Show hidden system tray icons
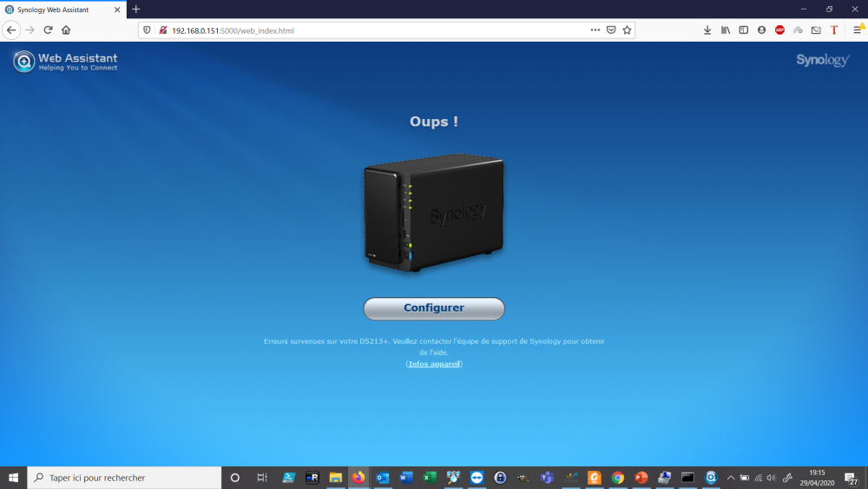Screen dimensions: 868x489 click(x=731, y=478)
